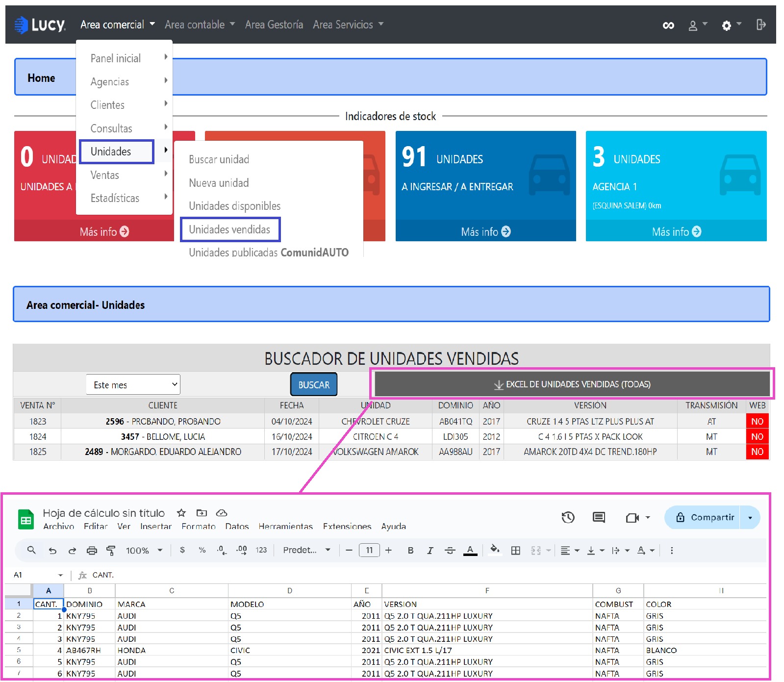
Task: Open the settings gear in Lucy navbar
Action: click(731, 25)
